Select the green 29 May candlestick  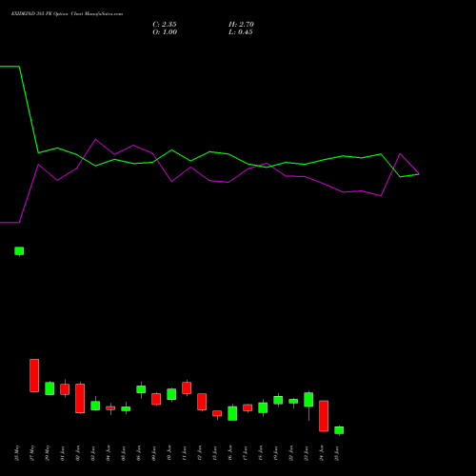point(50,388)
